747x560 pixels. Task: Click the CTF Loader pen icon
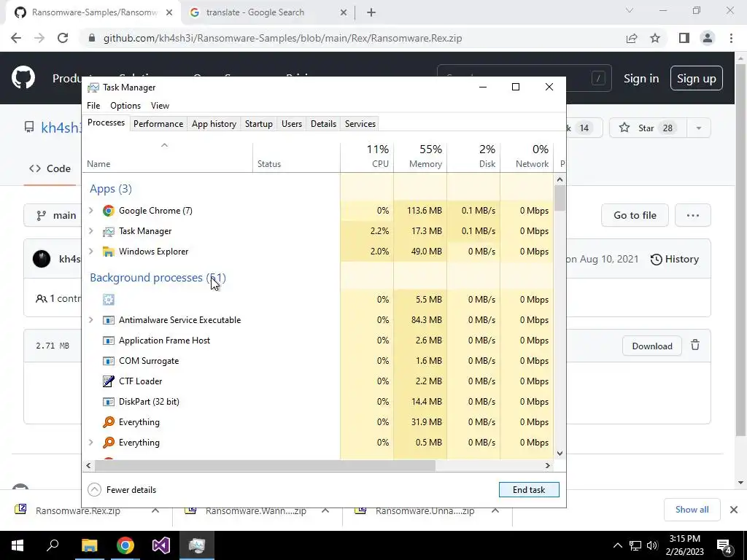(x=109, y=381)
